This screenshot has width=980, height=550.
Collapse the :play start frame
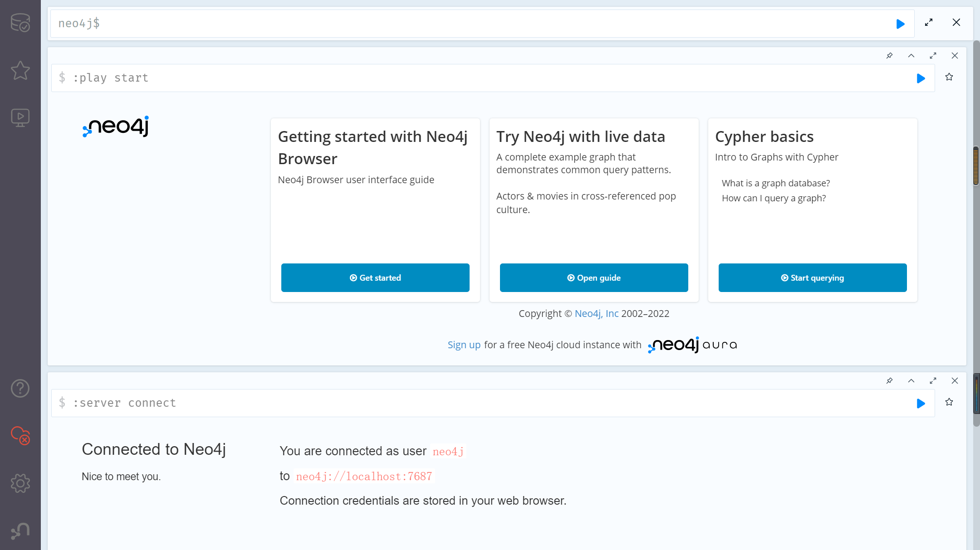click(911, 56)
